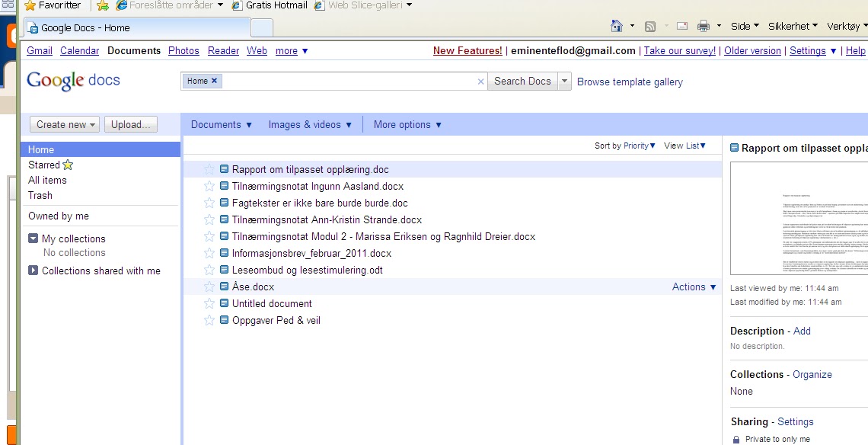Open the Images & videos filter dropdown

pos(310,125)
